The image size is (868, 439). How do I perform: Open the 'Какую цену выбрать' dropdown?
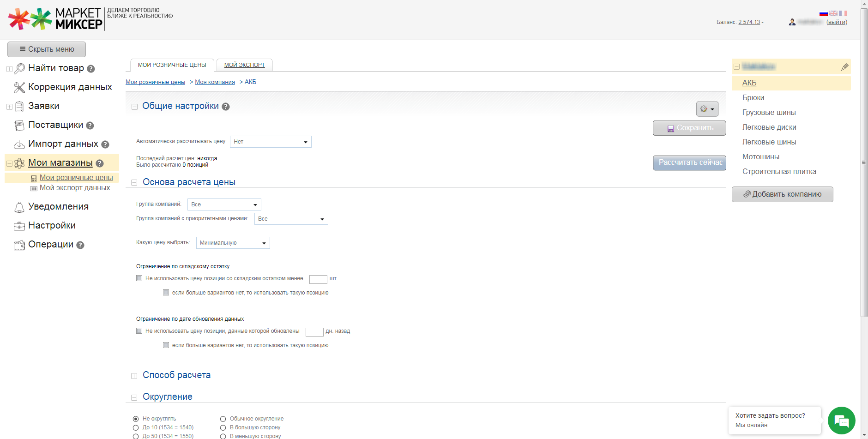click(233, 243)
